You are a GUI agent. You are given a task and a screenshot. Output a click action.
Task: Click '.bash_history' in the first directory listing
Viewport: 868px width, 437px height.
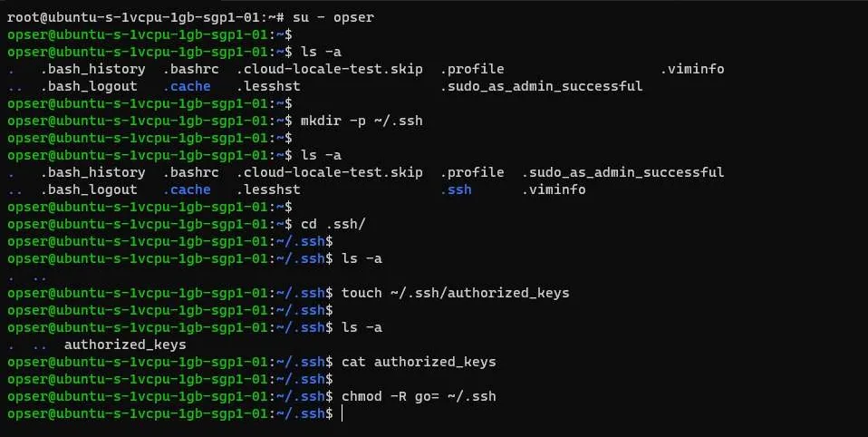tap(92, 69)
